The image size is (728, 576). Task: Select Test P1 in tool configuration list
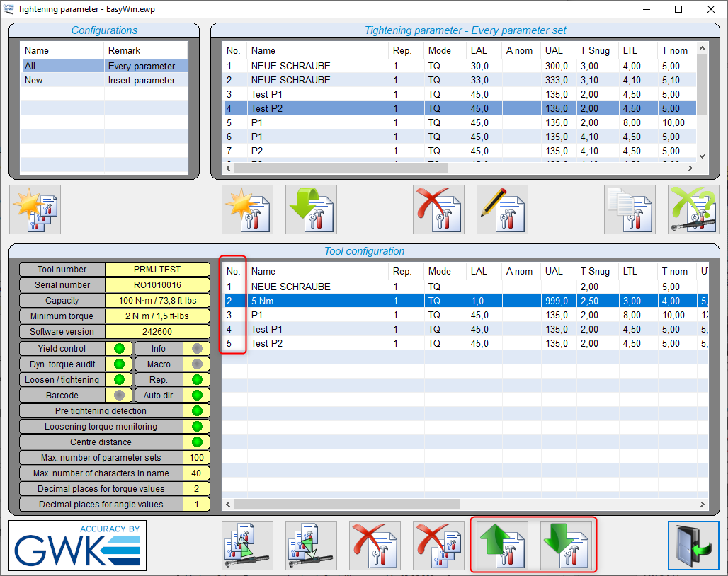tap(465, 329)
